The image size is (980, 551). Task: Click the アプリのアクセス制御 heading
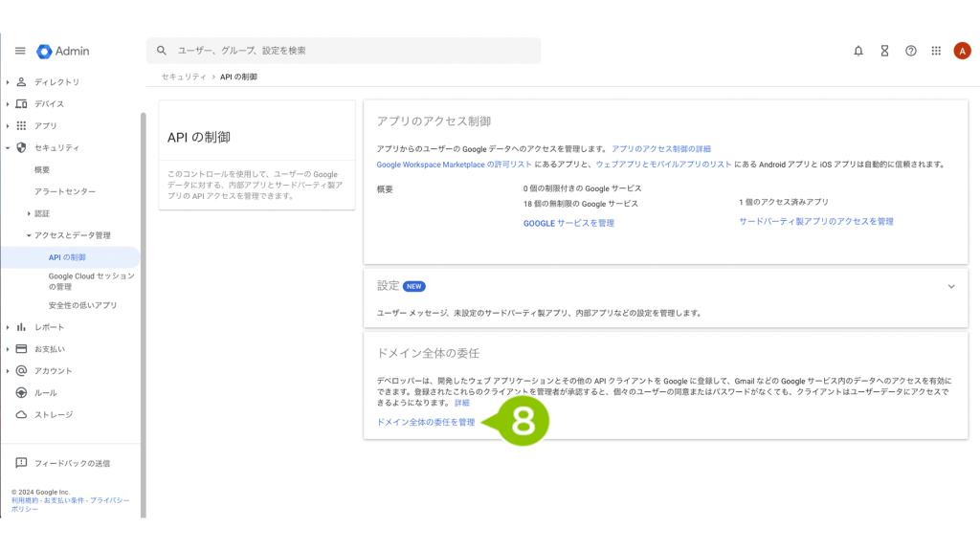point(434,121)
